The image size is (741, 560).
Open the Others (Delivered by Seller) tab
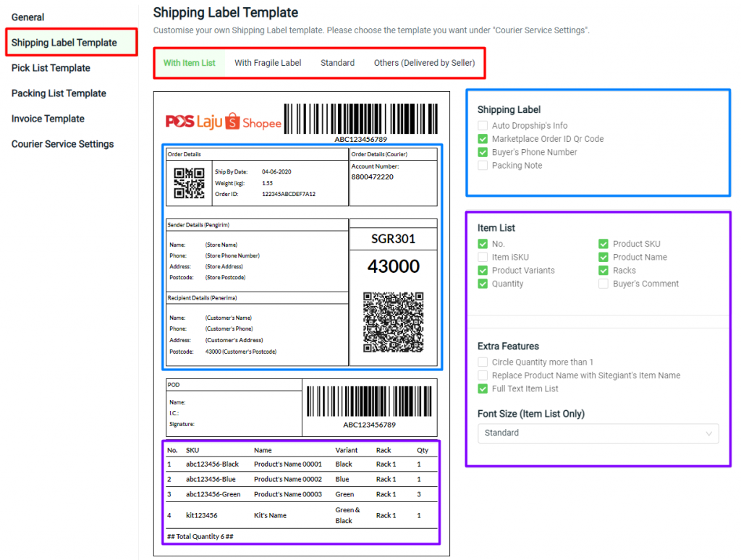pyautogui.click(x=425, y=63)
